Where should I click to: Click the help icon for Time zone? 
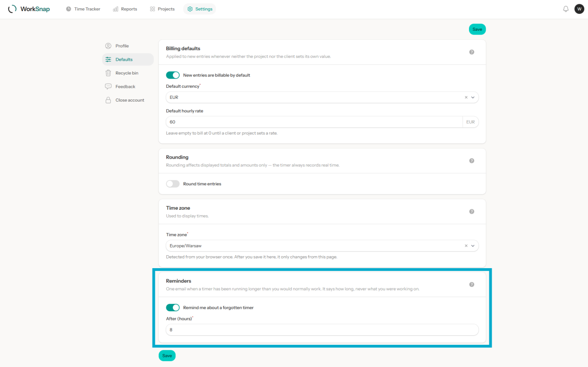coord(472,212)
